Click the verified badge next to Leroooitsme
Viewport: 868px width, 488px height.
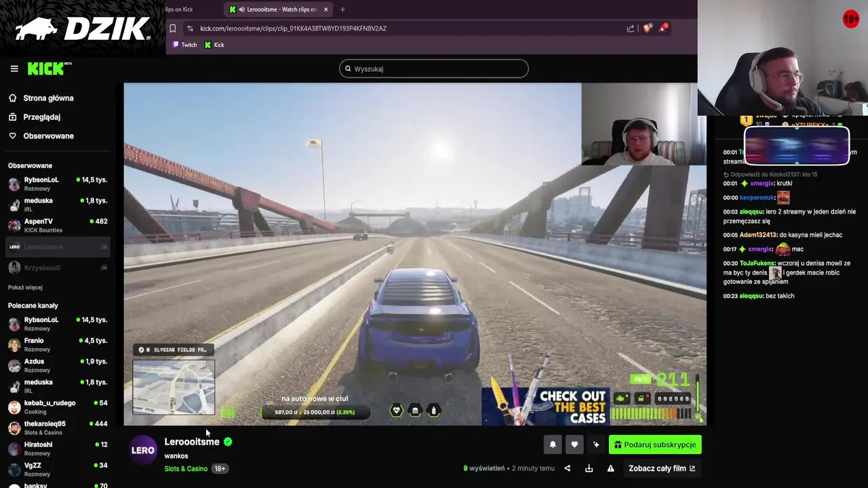228,442
